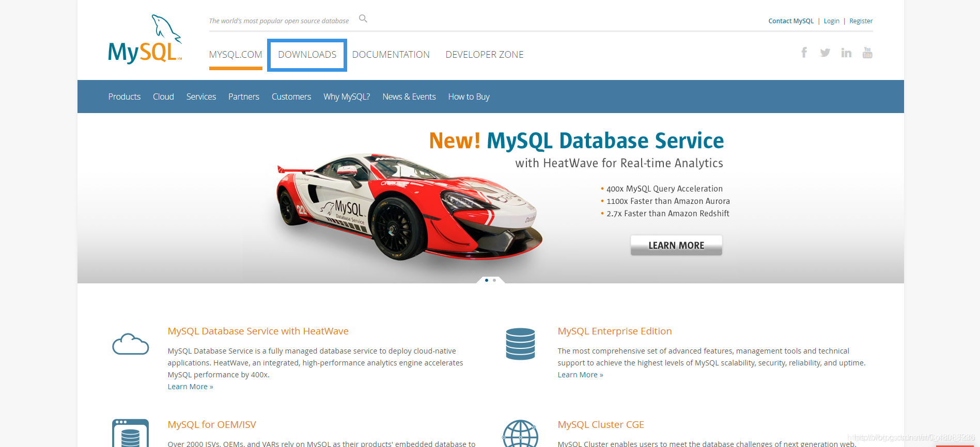Image resolution: width=980 pixels, height=447 pixels.
Task: Open the MySQL Cluster CGE heading
Action: click(x=601, y=425)
